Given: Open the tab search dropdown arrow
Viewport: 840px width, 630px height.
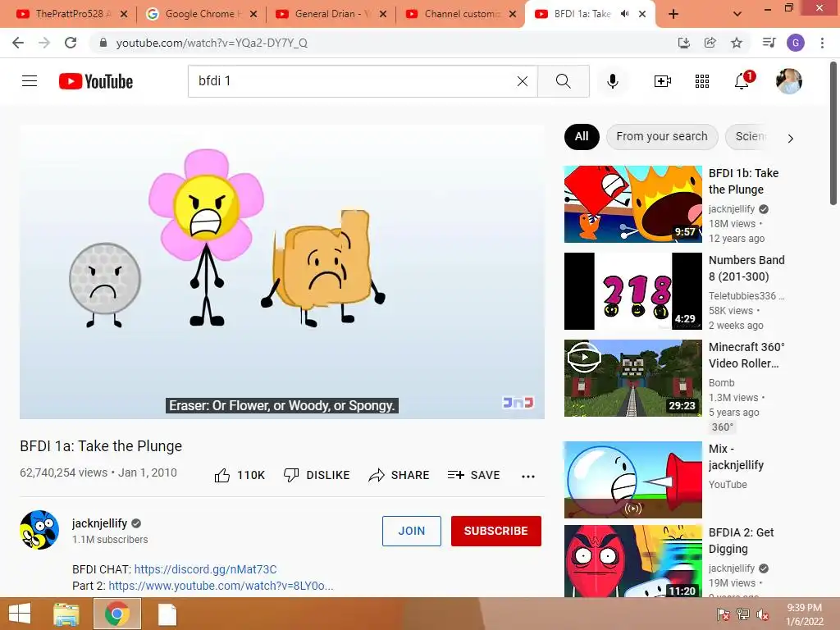Looking at the screenshot, I should point(737,14).
